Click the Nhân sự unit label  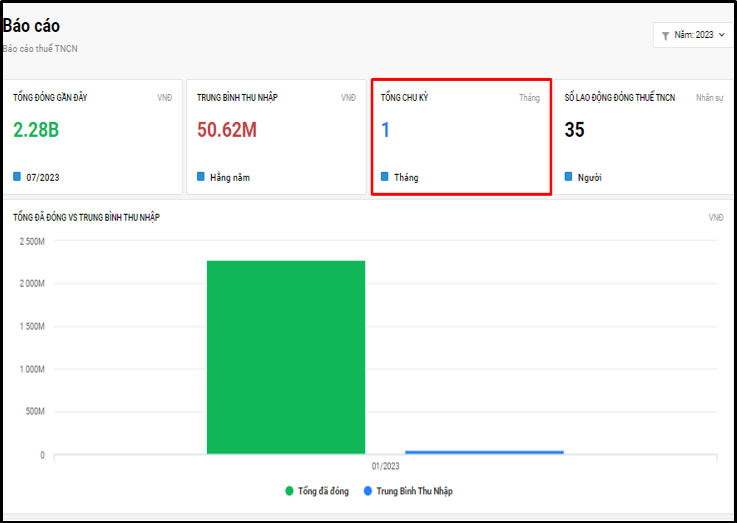[x=710, y=98]
